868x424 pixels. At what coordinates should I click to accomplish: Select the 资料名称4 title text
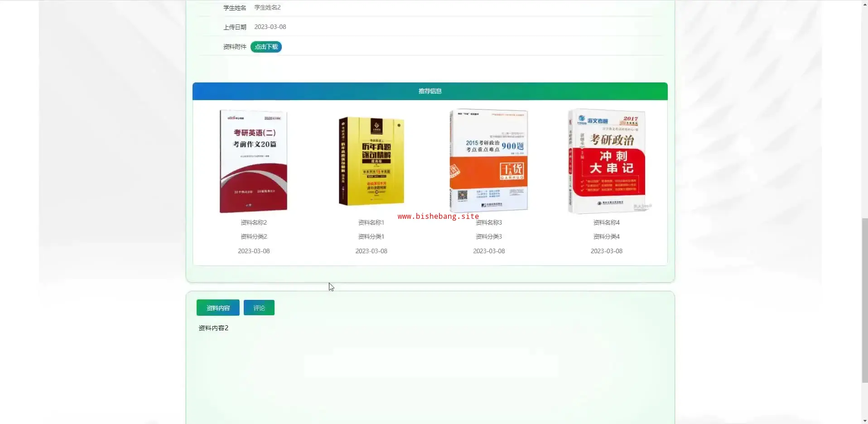pos(607,222)
